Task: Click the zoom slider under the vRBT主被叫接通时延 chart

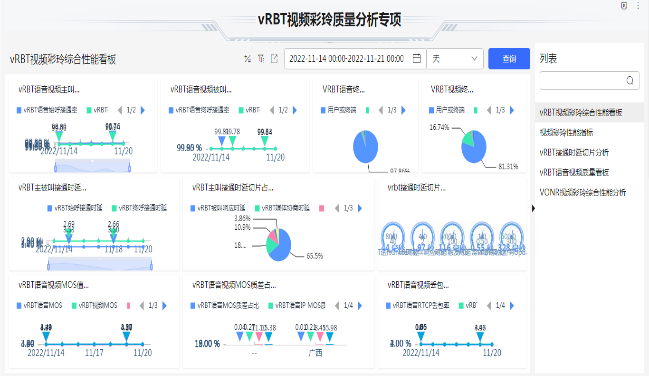Action: [x=100, y=264]
